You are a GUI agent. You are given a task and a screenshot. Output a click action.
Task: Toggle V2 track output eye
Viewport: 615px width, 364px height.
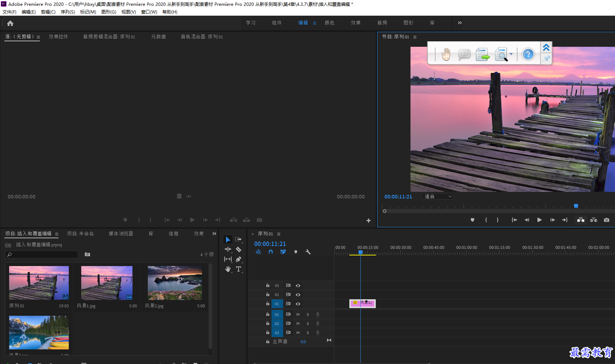click(x=298, y=295)
